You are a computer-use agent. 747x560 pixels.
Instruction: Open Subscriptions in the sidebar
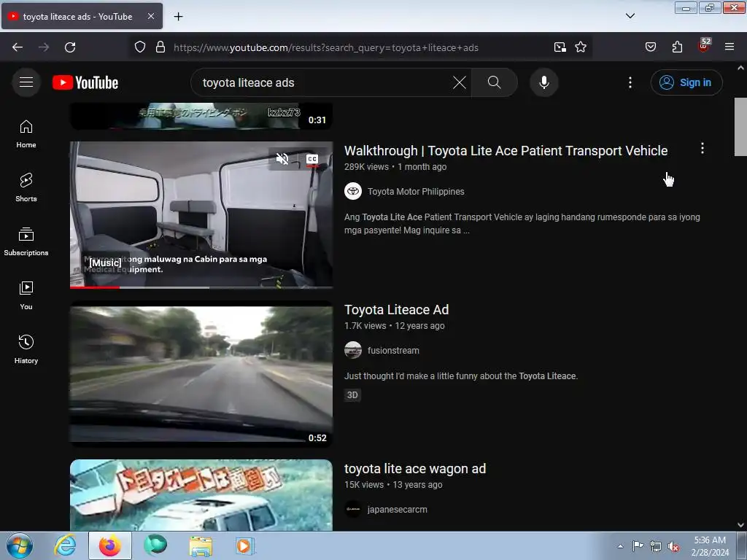point(26,241)
